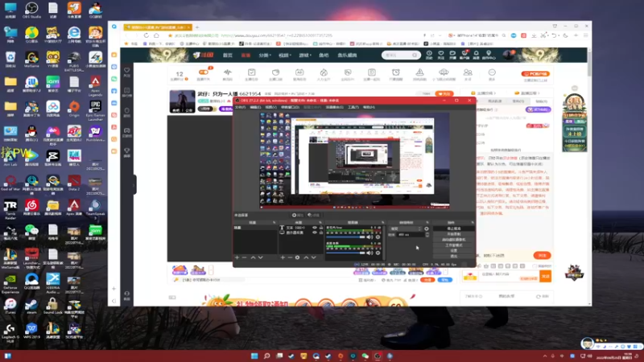
Task: Toggle the orange streaming switch on Douyu toolbar
Action: pyautogui.click(x=204, y=72)
